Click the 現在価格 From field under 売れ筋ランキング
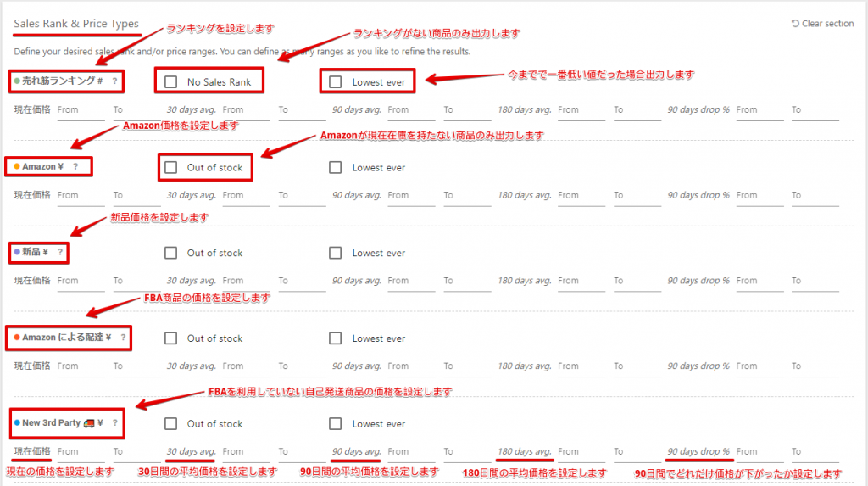868x486 pixels. tap(80, 110)
